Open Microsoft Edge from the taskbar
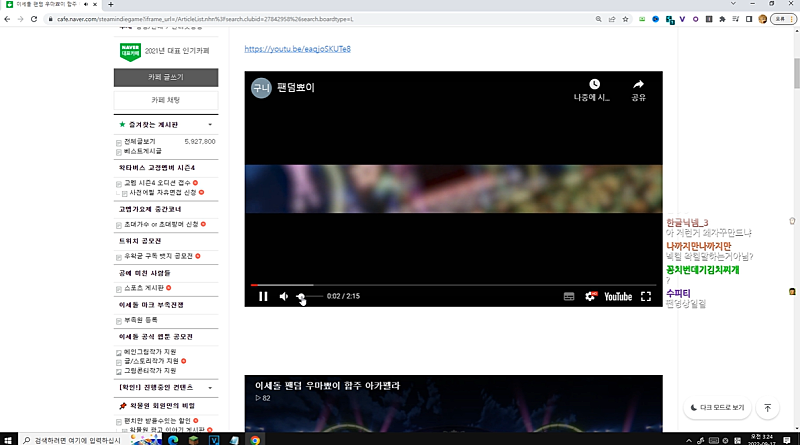The width and height of the screenshot is (800, 445). coord(173,440)
